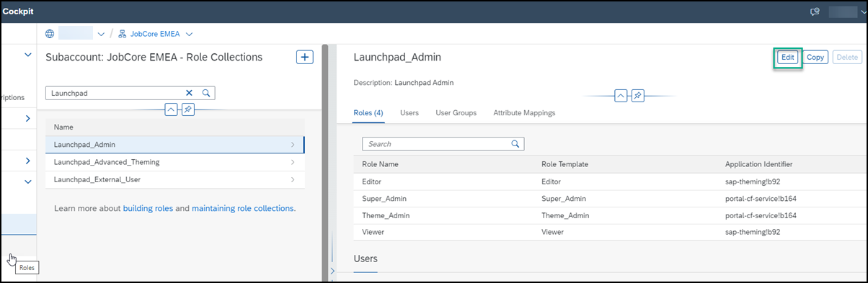Click the Role Name column header
This screenshot has width=868, height=283.
380,164
